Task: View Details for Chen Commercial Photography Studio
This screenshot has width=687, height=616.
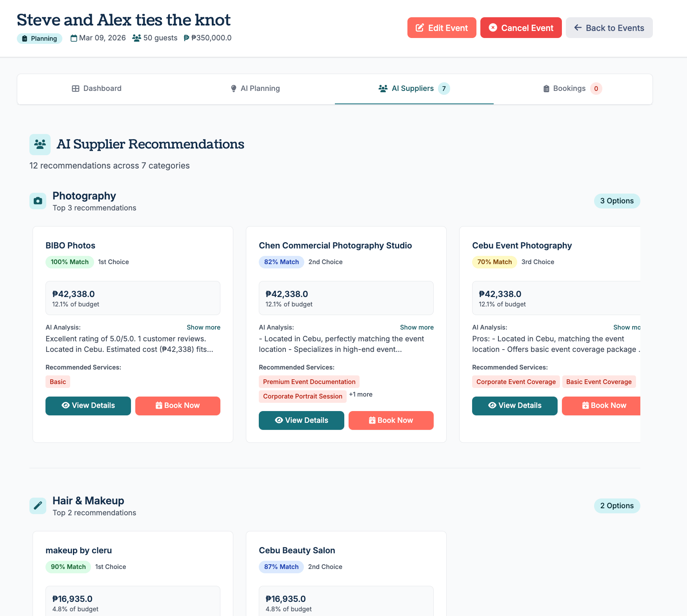Action: tap(301, 420)
